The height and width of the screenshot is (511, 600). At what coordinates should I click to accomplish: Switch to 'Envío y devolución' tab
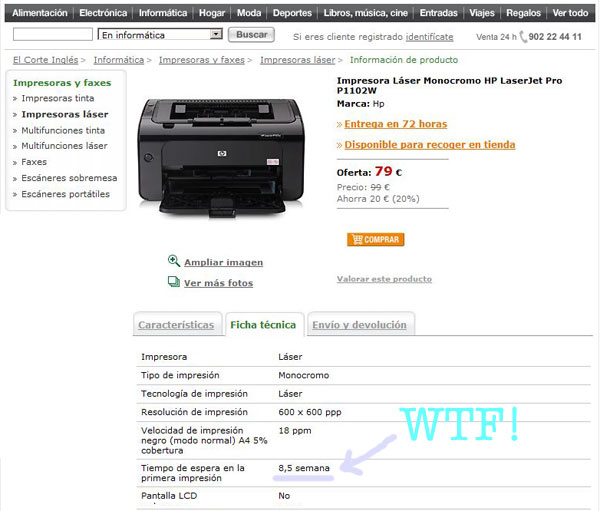click(x=359, y=325)
